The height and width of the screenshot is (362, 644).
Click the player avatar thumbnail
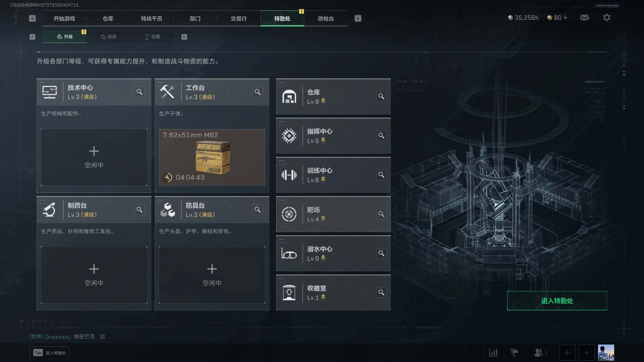pos(606,353)
